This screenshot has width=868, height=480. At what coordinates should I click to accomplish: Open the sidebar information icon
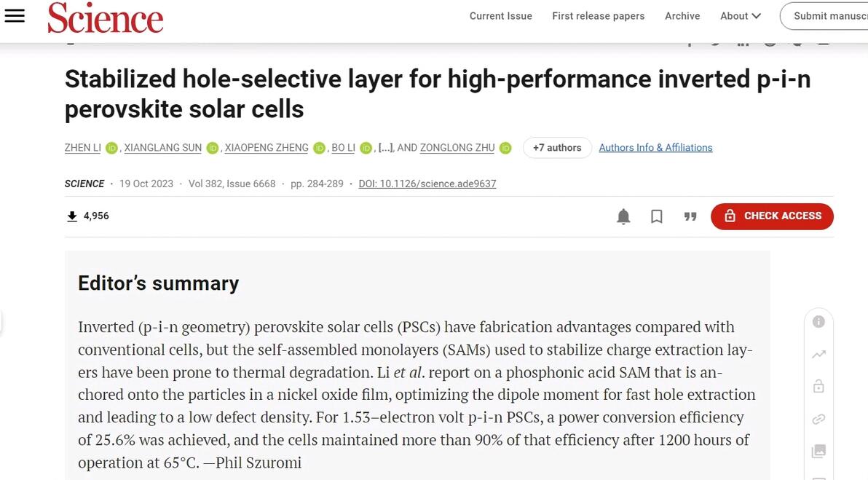tap(818, 322)
